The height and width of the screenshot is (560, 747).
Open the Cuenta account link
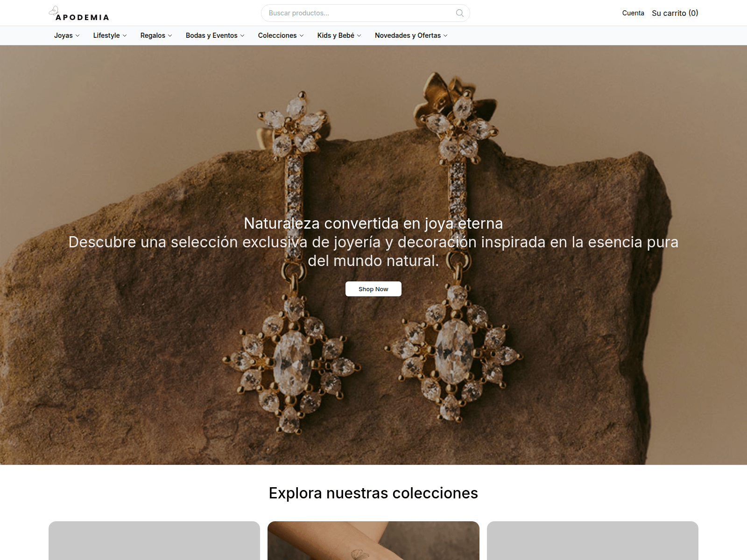tap(633, 13)
